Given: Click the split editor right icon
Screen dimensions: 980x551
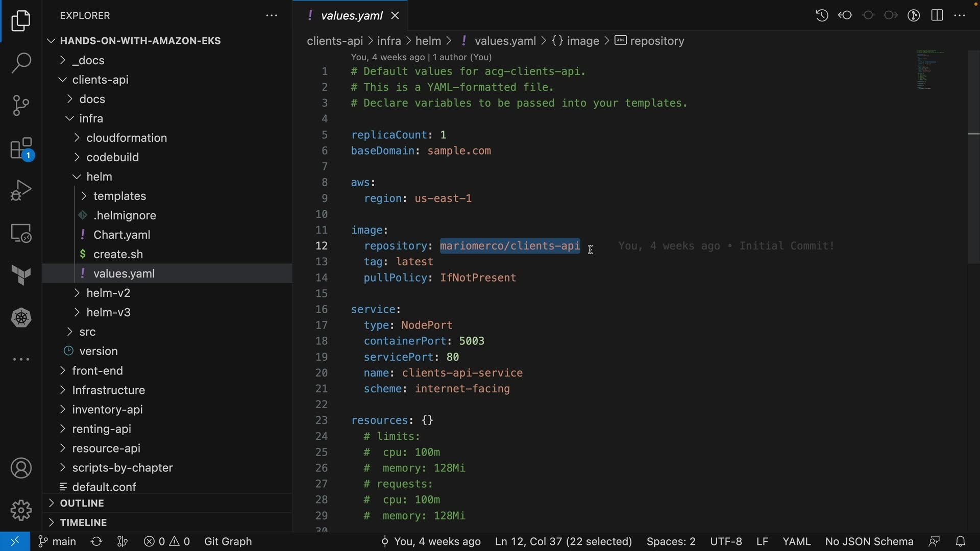Looking at the screenshot, I should (x=937, y=15).
